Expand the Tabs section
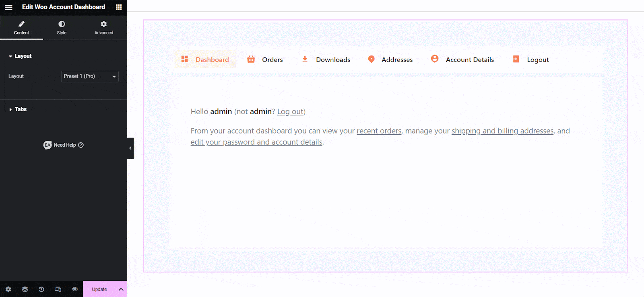The image size is (644, 297). click(x=18, y=109)
